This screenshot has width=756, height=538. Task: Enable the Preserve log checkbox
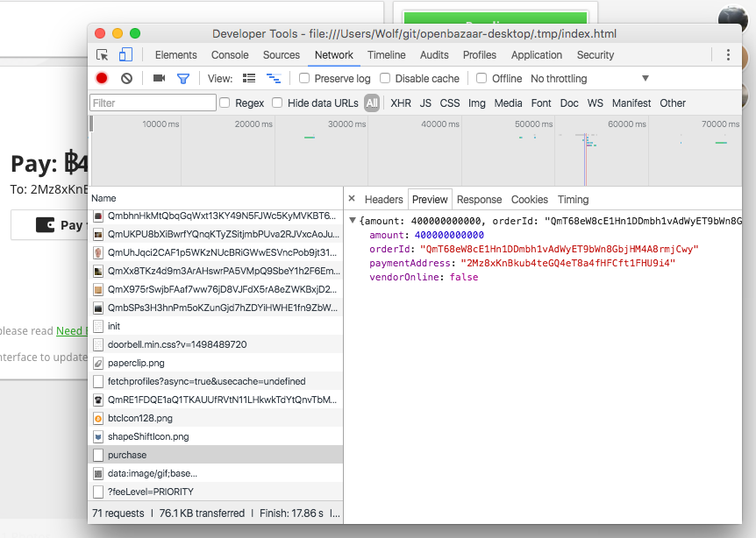(304, 78)
